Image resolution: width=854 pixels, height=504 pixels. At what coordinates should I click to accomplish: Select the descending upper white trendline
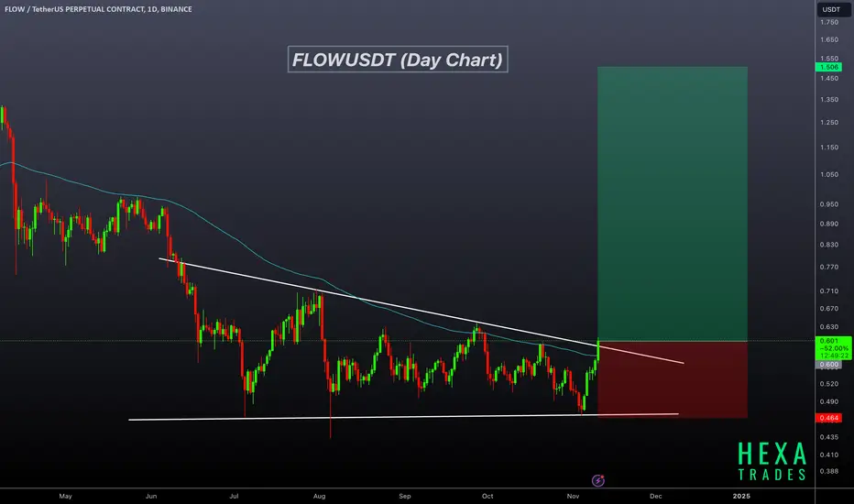pyautogui.click(x=421, y=311)
